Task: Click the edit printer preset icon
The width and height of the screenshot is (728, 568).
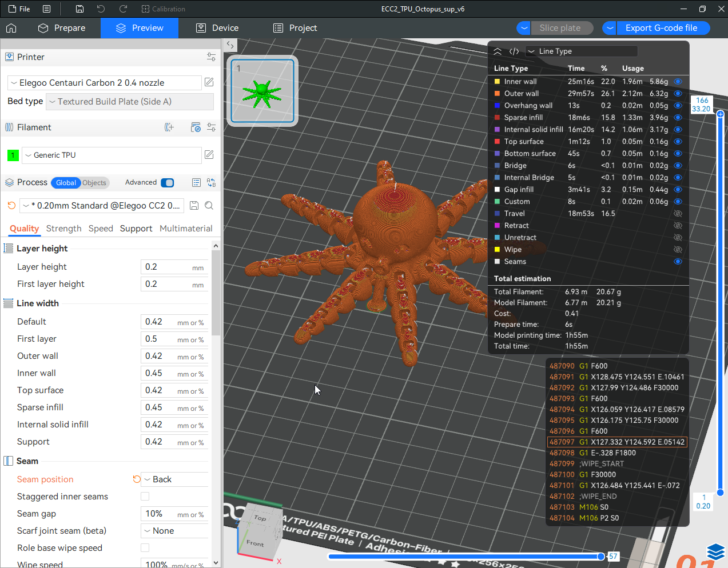Action: (209, 82)
